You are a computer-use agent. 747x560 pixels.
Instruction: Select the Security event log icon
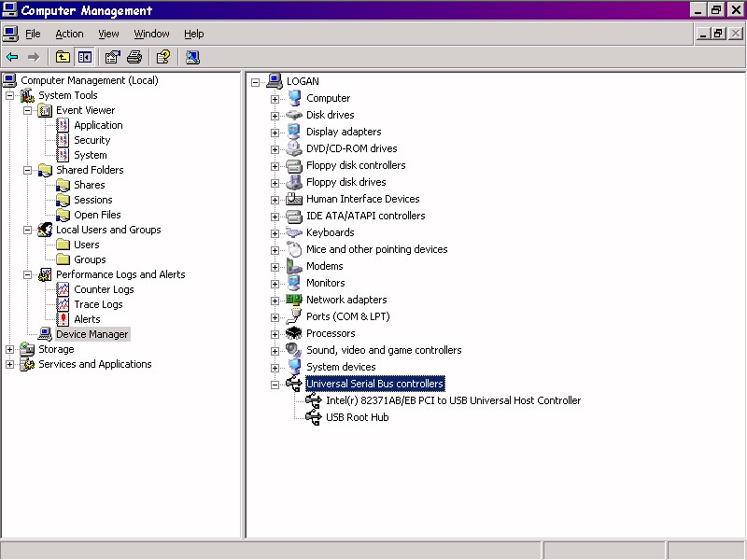coord(63,140)
